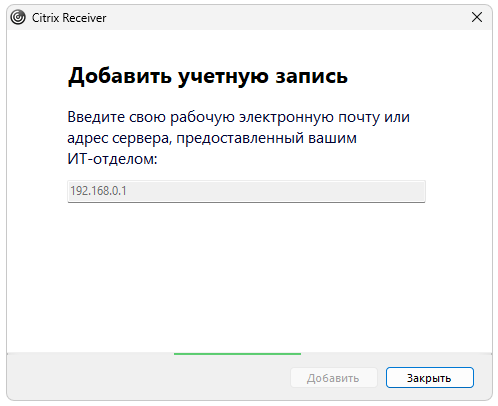Viewport: 498px width, 406px height.
Task: Click the instruction text mentioning ИТ-отделом
Action: (238, 138)
